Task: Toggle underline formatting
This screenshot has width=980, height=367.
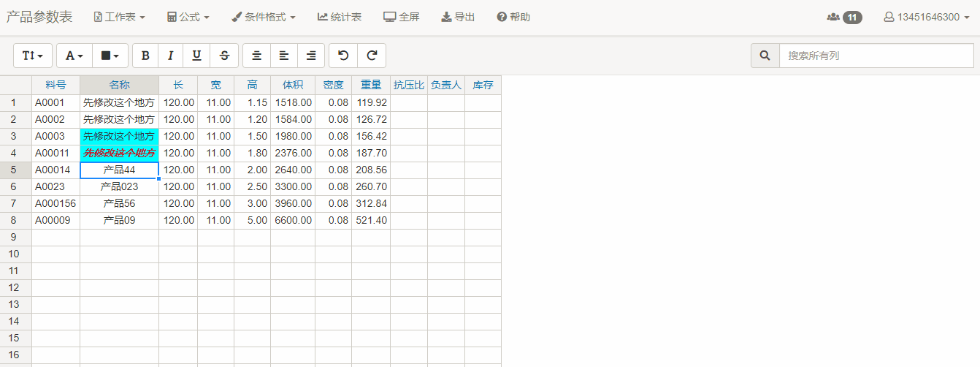Action: pyautogui.click(x=196, y=56)
